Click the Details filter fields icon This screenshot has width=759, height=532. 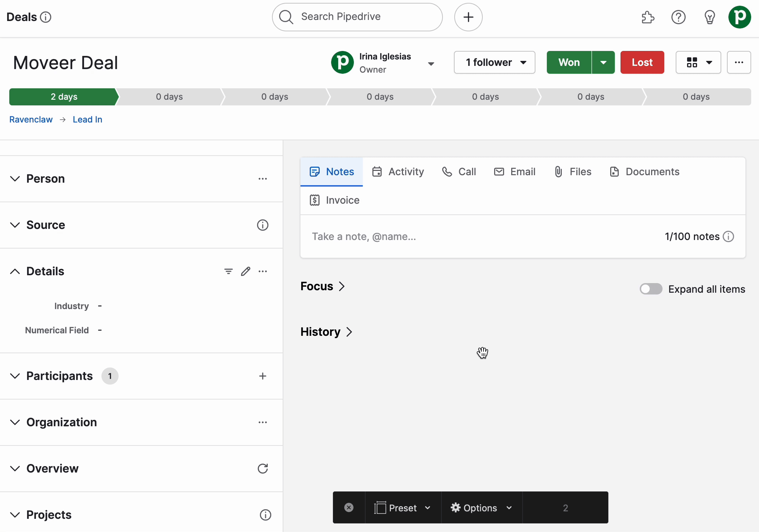(229, 271)
